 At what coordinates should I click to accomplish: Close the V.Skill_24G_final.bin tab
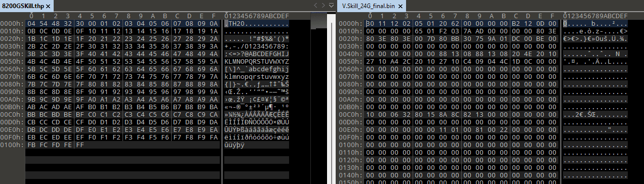click(400, 6)
